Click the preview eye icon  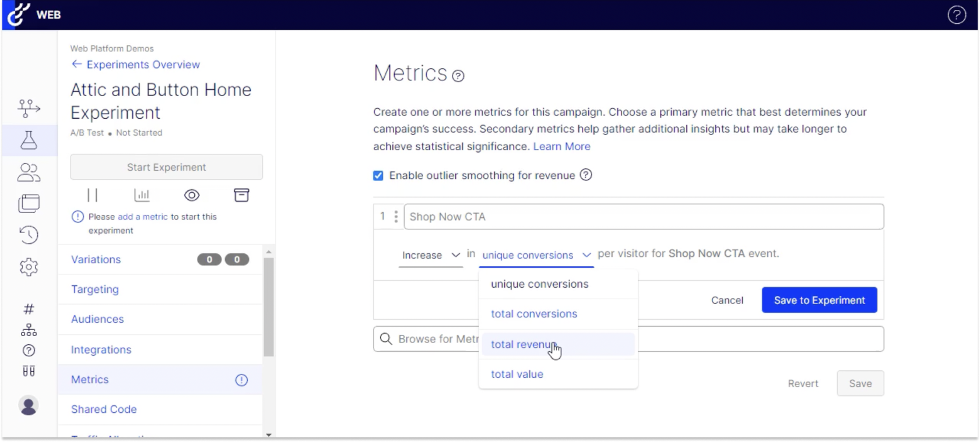click(x=192, y=195)
